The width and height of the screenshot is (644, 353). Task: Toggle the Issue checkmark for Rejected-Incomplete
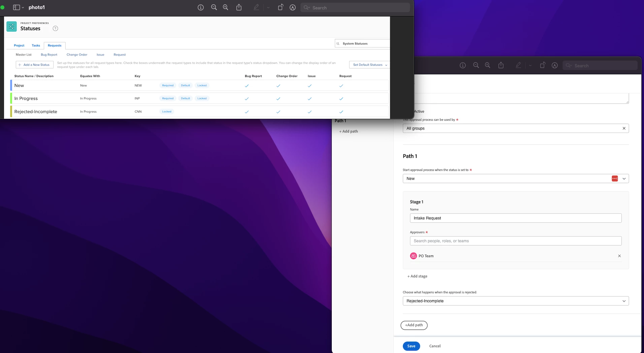(310, 112)
